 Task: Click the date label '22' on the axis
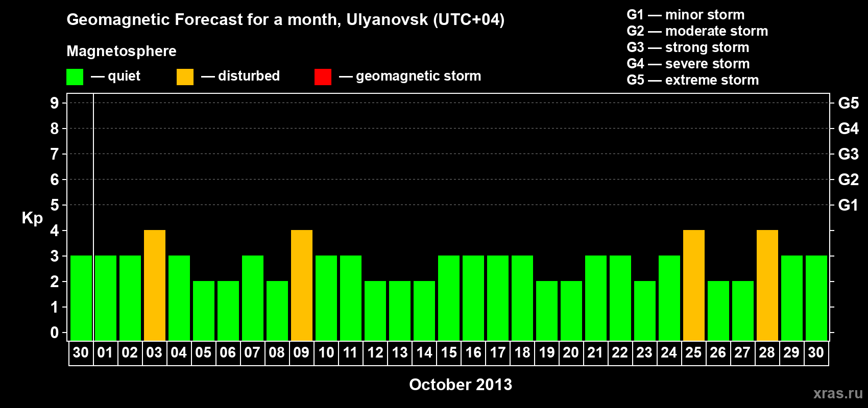[x=620, y=353]
